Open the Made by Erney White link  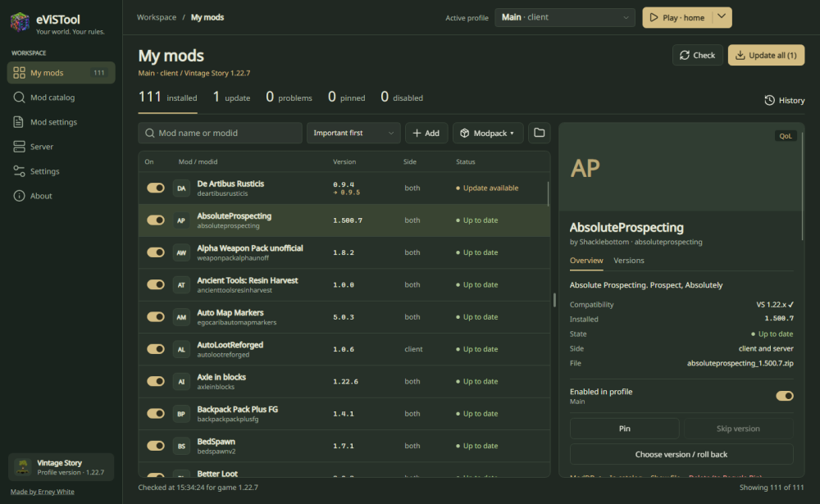click(43, 492)
